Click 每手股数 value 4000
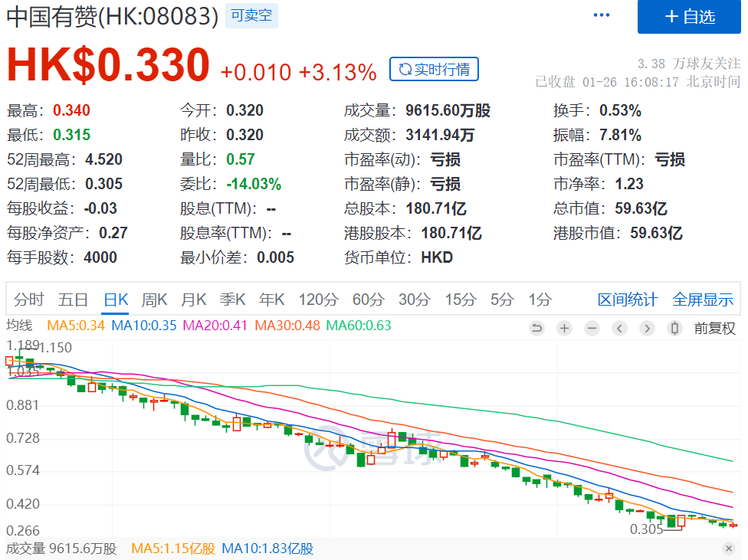748x560 pixels. click(x=100, y=257)
